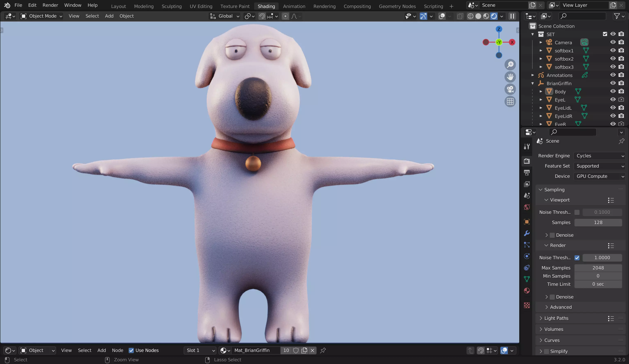This screenshot has width=629, height=364.
Task: Select rendered viewport shading icon
Action: [494, 16]
